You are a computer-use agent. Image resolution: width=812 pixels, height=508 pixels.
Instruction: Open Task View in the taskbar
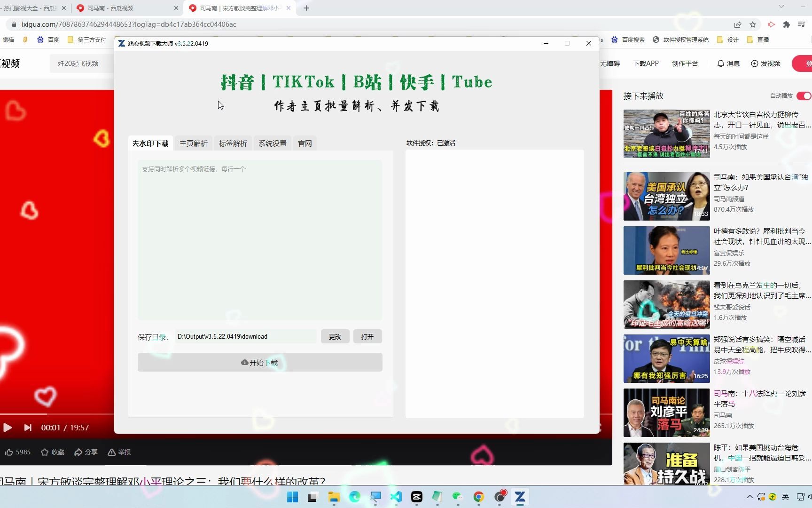tap(312, 497)
